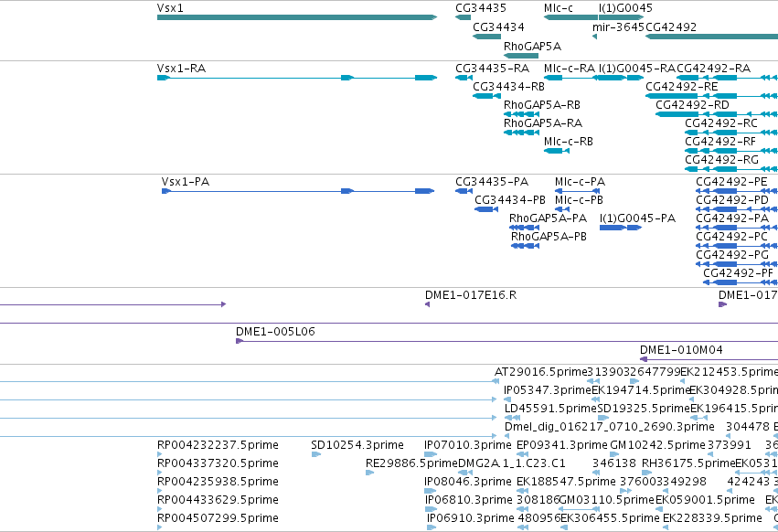Click the CG34434-RB transcript
Screen dimensions: 778x532
(486, 96)
